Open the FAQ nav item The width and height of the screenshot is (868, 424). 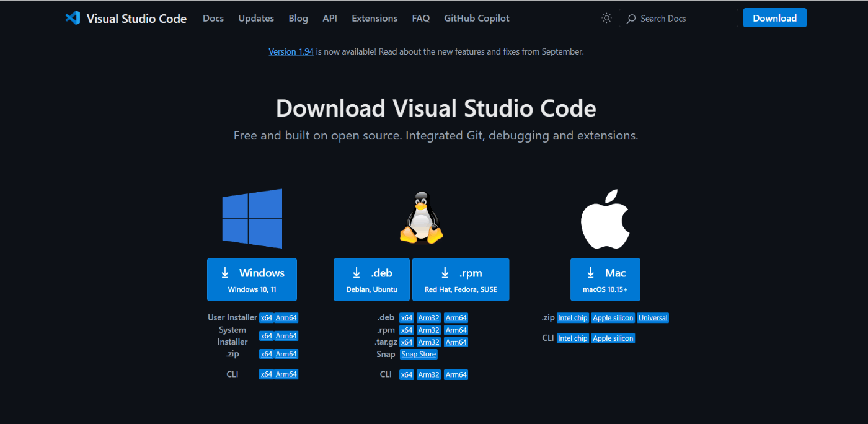click(x=421, y=18)
